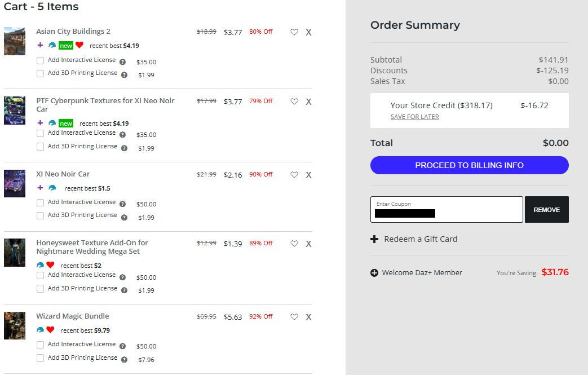This screenshot has width=588, height=375.
Task: Tick Interactive License for Wizard Magic Bundle
Action: click(40, 345)
